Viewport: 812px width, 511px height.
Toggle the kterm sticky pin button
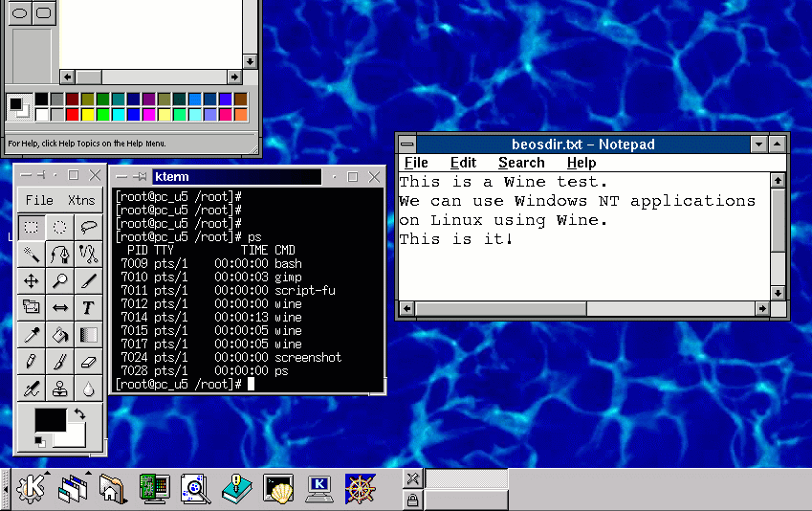(140, 177)
